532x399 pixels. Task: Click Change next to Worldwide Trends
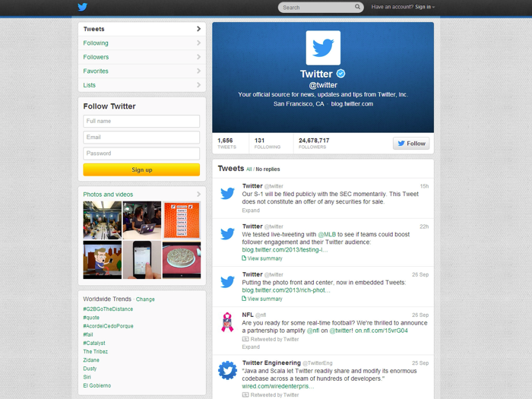coord(145,299)
